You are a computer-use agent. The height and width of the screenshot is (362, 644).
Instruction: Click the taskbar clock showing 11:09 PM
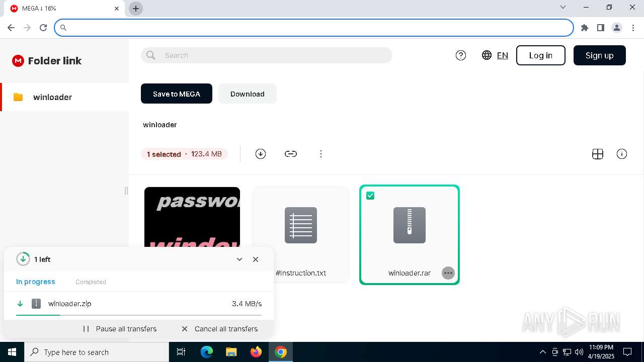click(x=601, y=352)
